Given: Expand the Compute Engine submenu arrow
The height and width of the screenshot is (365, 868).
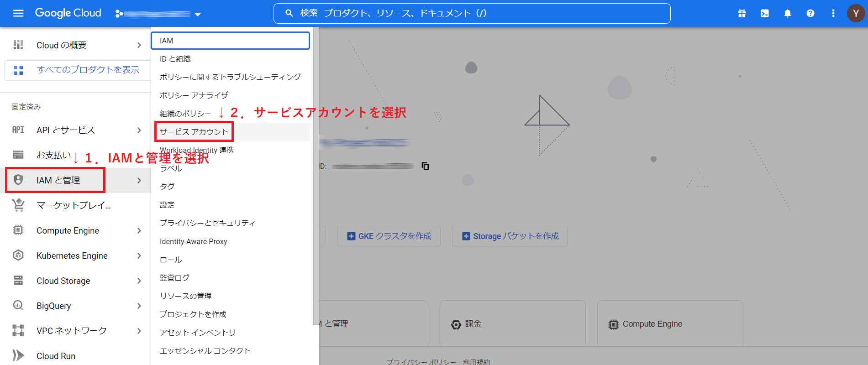Looking at the screenshot, I should coord(139,230).
